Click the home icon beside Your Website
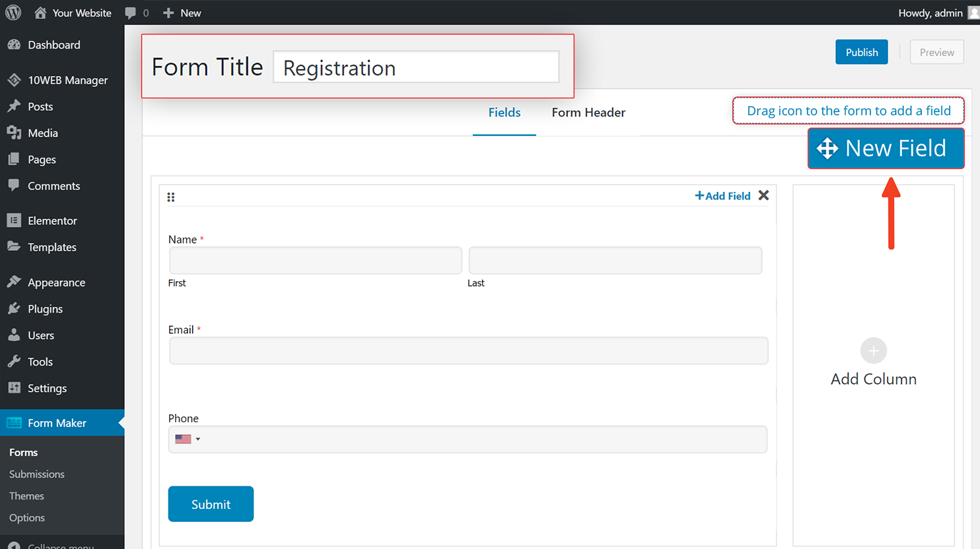 pyautogui.click(x=40, y=13)
